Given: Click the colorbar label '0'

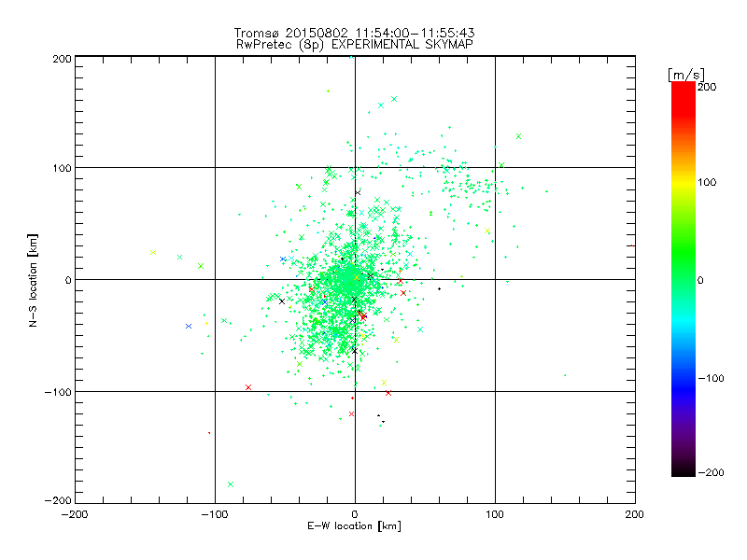Looking at the screenshot, I should [x=700, y=280].
